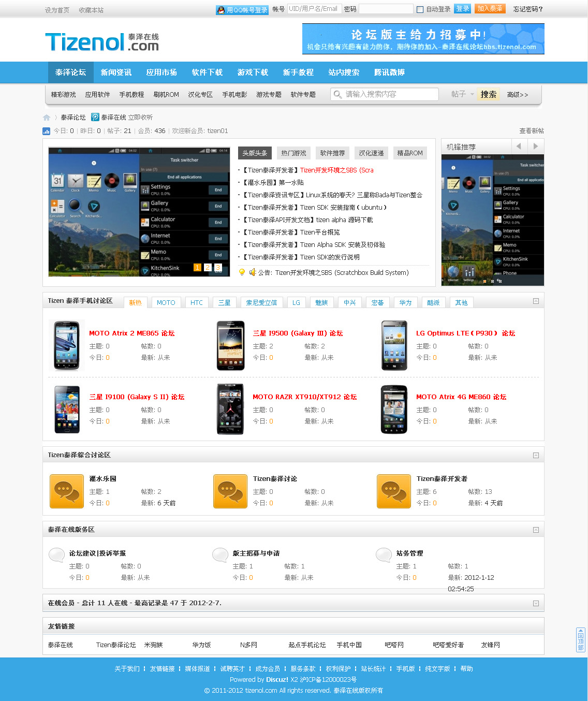Click the MOTO Atrix 4G ME860 phone image
This screenshot has height=701, width=588.
(x=394, y=409)
